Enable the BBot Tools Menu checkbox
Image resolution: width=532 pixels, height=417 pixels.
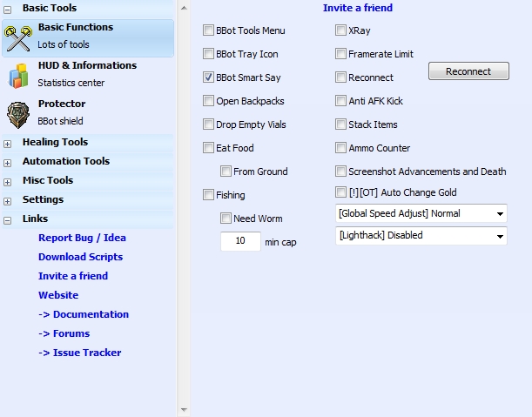pos(208,30)
